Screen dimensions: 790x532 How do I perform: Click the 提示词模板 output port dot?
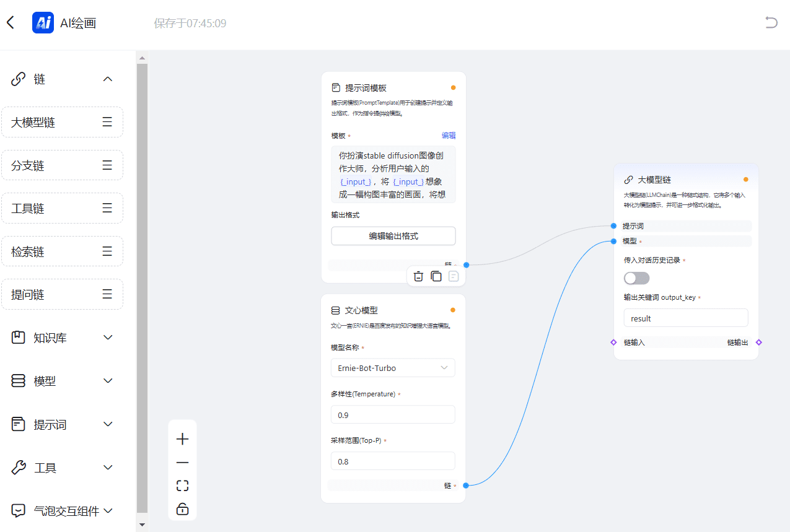coord(466,265)
